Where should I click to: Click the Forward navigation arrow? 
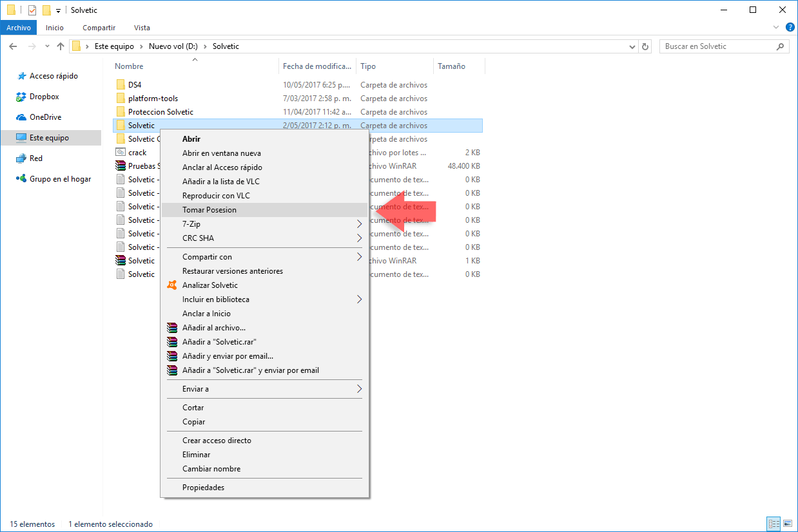pyautogui.click(x=32, y=46)
